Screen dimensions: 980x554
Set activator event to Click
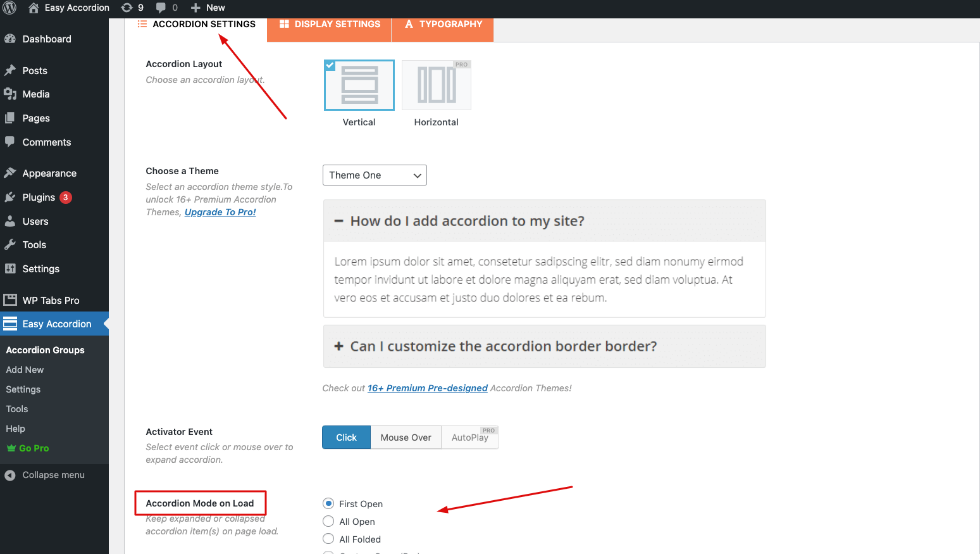(x=347, y=438)
